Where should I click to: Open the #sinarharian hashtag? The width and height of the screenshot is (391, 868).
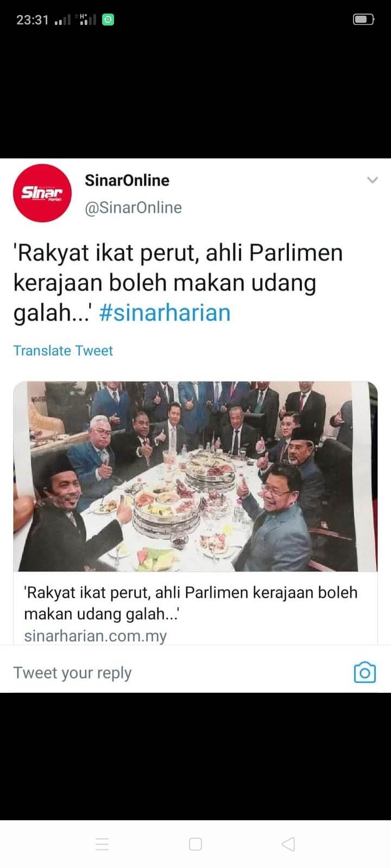tap(165, 313)
